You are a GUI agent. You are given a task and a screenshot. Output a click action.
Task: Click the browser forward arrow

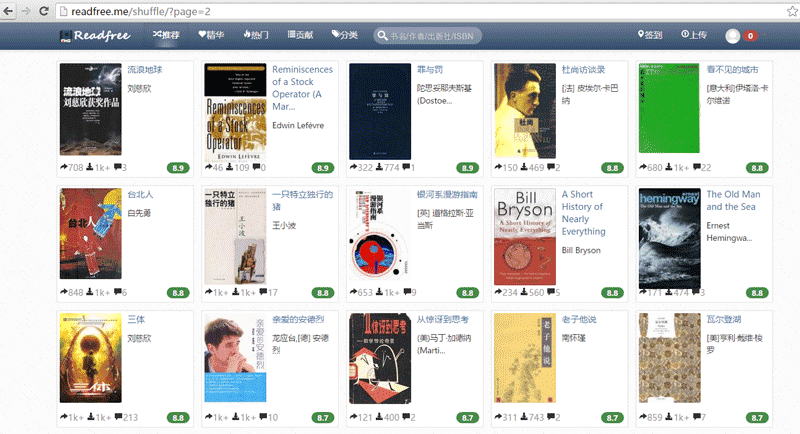[x=26, y=11]
